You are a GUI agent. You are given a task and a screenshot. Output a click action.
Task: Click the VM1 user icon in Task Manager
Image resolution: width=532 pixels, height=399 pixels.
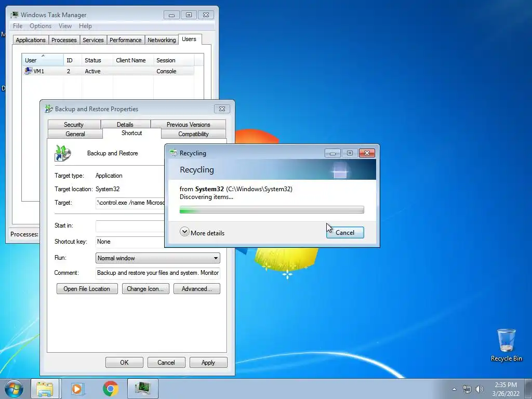28,71
